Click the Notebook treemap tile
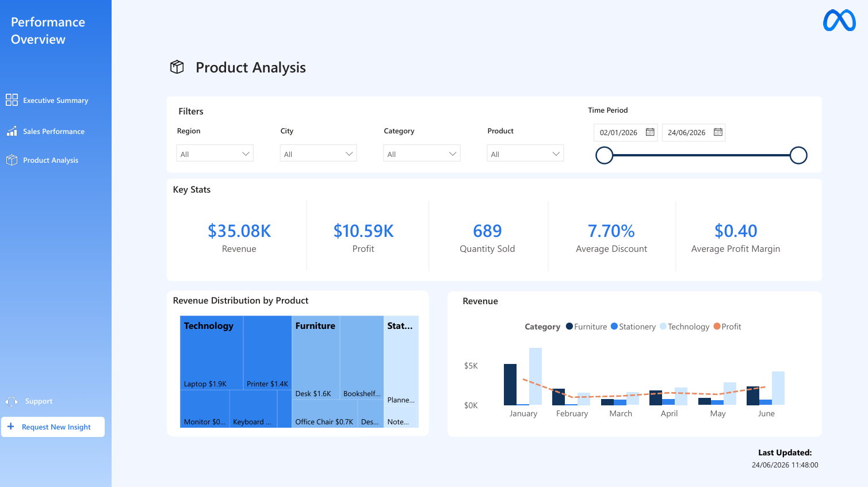The image size is (868, 487). tap(401, 417)
